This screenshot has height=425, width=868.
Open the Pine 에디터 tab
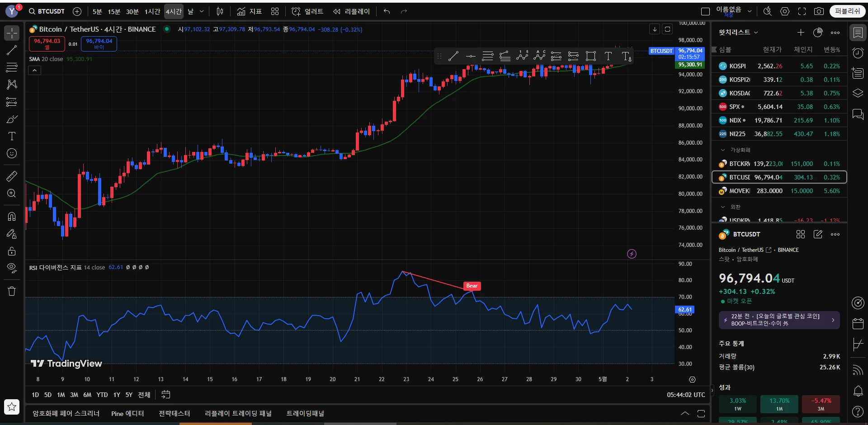point(127,413)
